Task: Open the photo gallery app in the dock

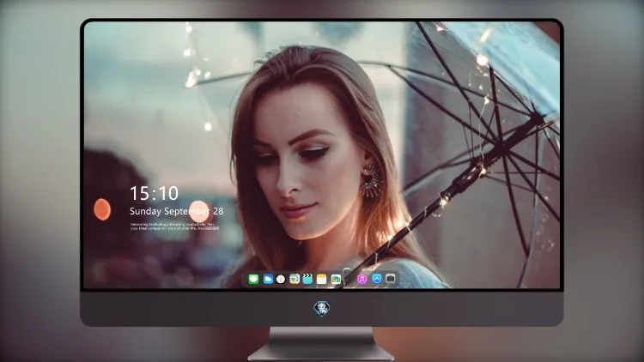Action: (336, 279)
